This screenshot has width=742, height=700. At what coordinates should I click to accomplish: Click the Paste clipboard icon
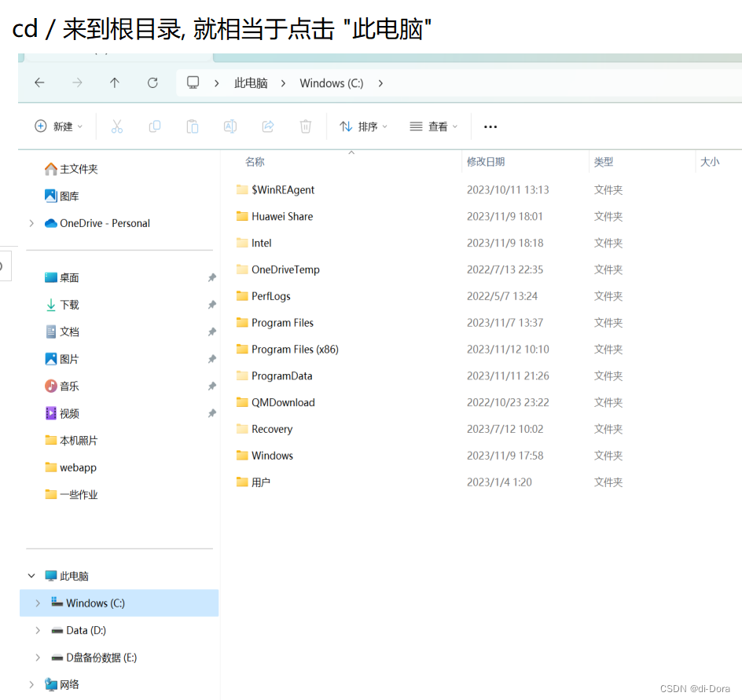(x=192, y=126)
